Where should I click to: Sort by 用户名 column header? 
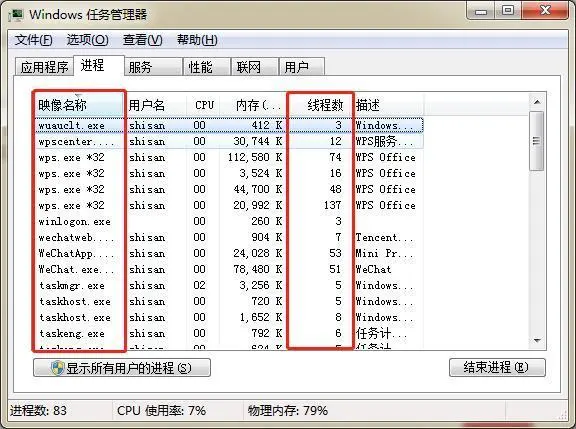click(156, 105)
